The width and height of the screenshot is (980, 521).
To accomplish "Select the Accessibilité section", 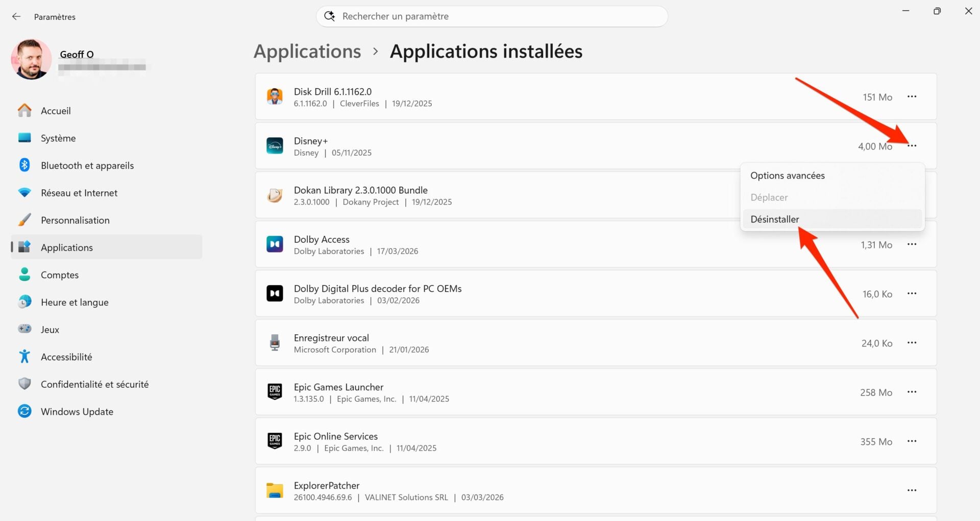I will [x=66, y=357].
